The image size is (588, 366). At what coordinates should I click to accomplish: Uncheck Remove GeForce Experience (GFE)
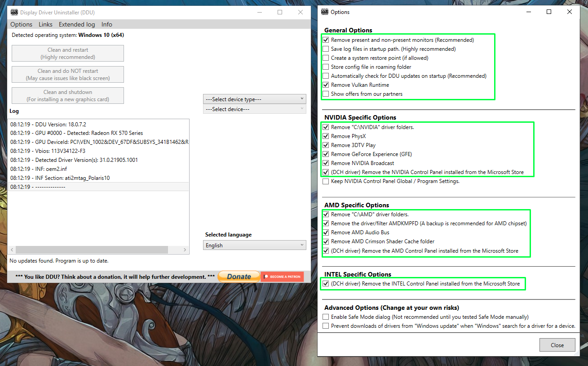point(326,154)
